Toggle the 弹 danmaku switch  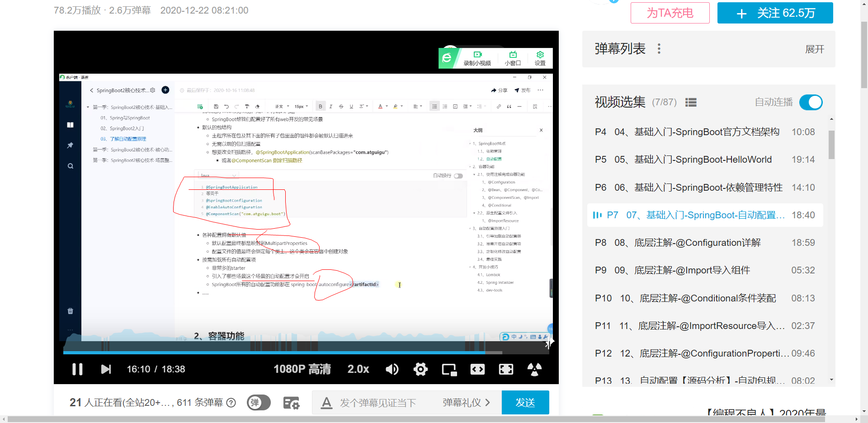pos(259,403)
